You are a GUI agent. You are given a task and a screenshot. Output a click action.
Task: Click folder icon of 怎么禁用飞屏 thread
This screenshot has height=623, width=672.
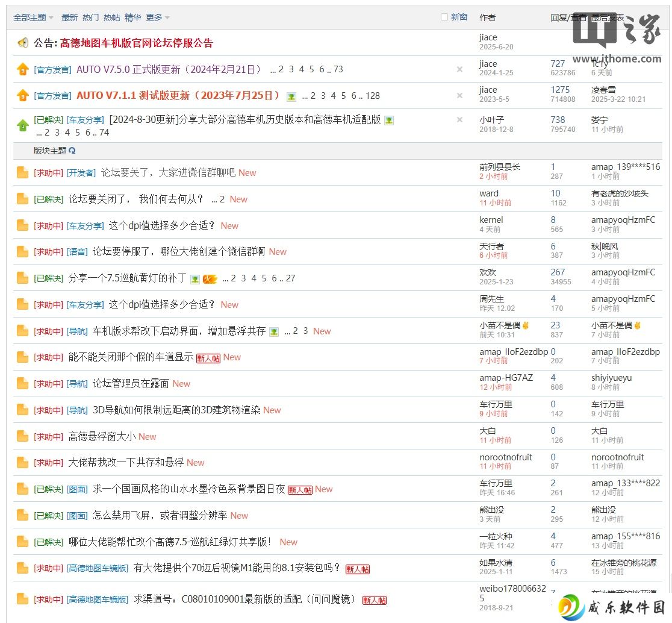coord(22,515)
